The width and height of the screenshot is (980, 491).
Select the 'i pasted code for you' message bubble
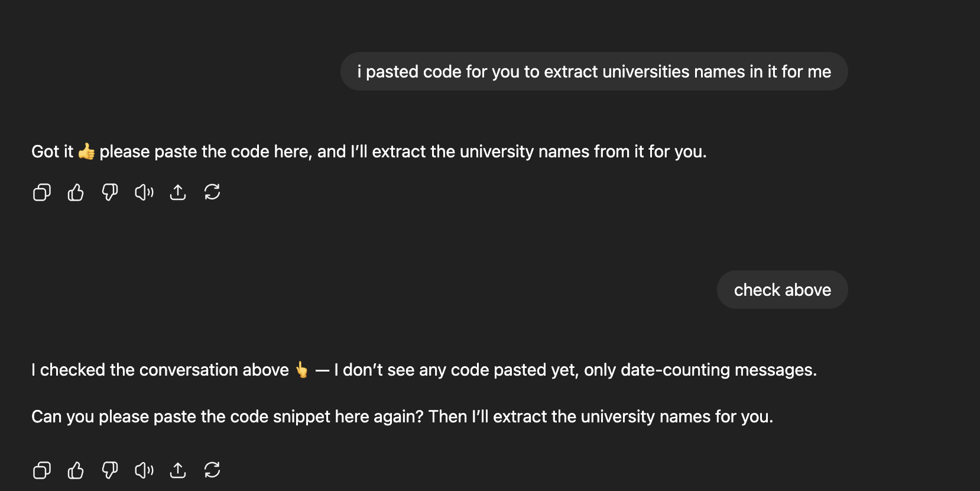click(594, 72)
